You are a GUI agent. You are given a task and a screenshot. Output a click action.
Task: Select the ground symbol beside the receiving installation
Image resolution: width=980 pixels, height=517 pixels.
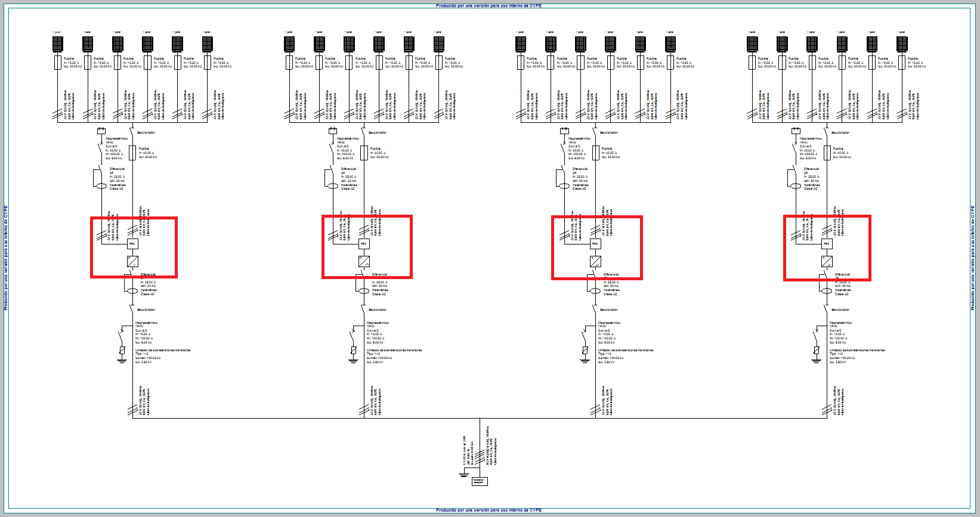coord(463,474)
